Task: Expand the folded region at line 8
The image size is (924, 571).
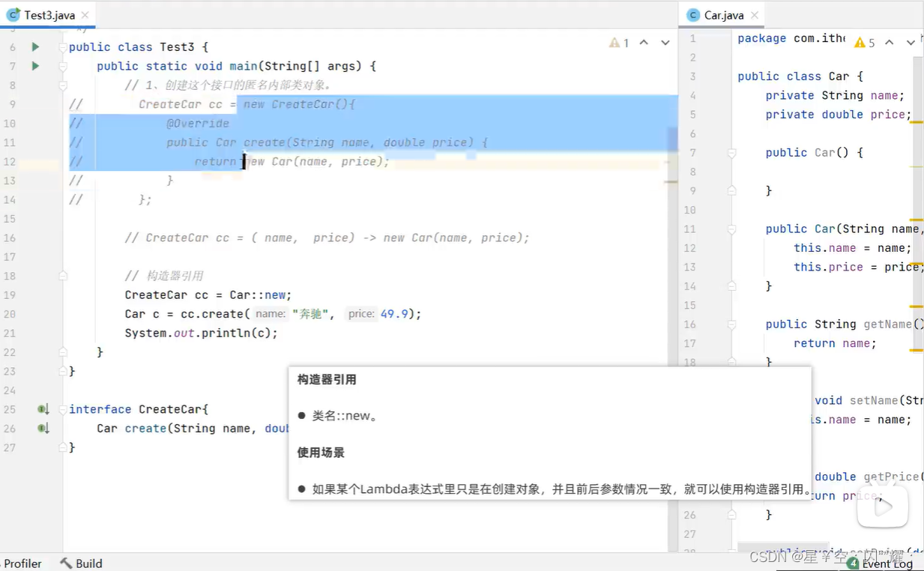Action: [x=61, y=85]
